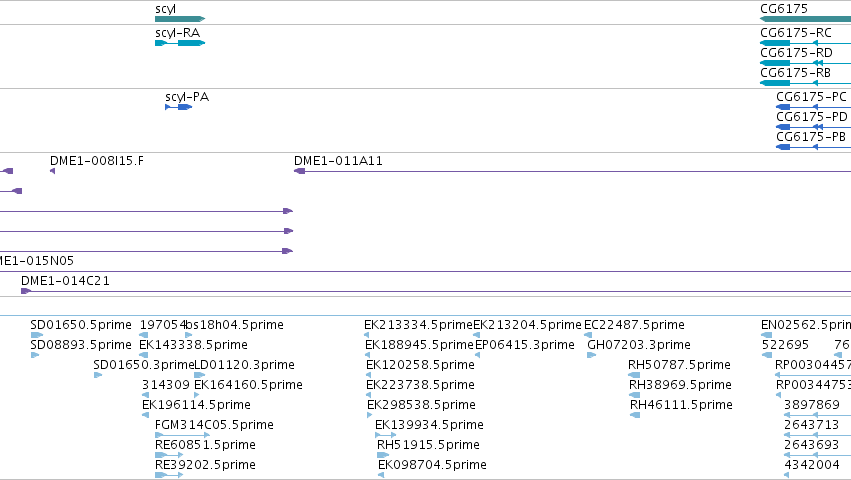Select the RE39202.5prime EST label
This screenshot has width=851, height=480.
pyautogui.click(x=205, y=465)
